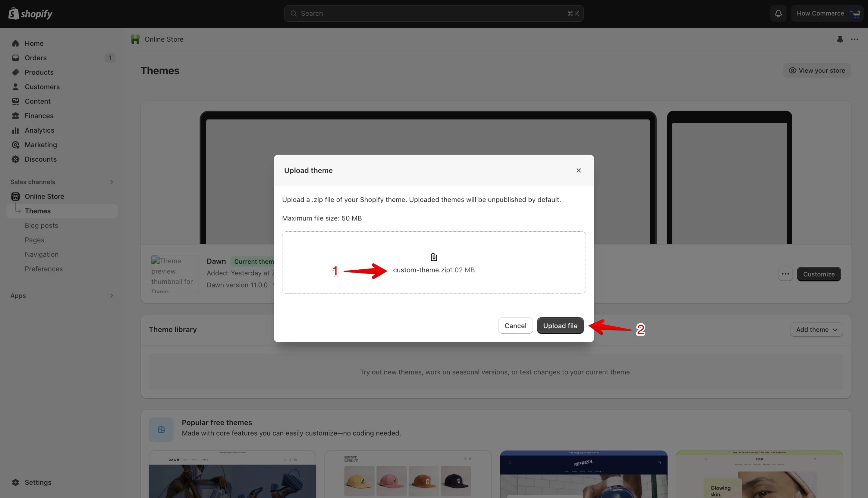Click the Upload file button

coord(561,326)
